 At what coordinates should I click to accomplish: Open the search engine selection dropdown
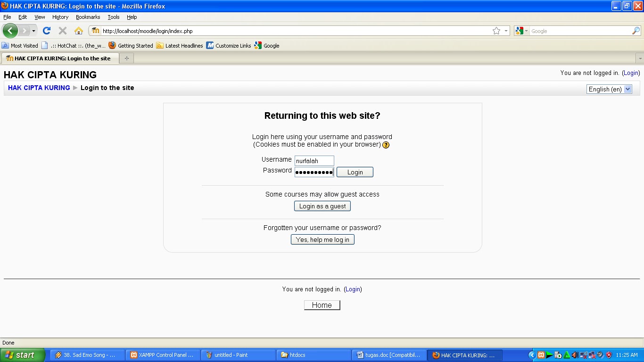525,31
